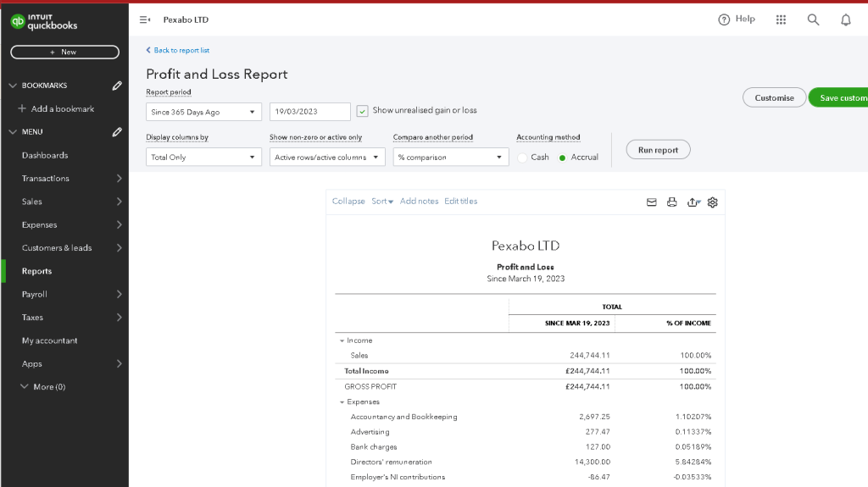Click the Run report button
This screenshot has height=487, width=868.
tap(658, 150)
